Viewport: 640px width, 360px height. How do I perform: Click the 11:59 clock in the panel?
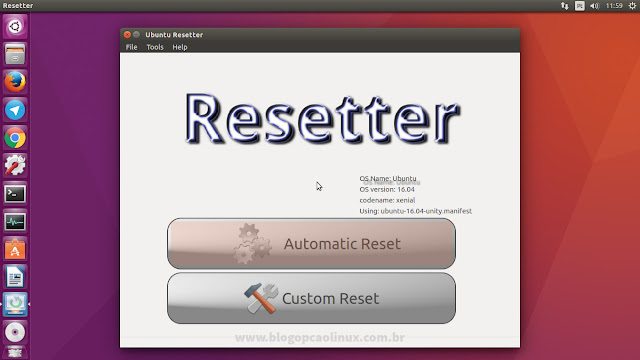point(614,6)
